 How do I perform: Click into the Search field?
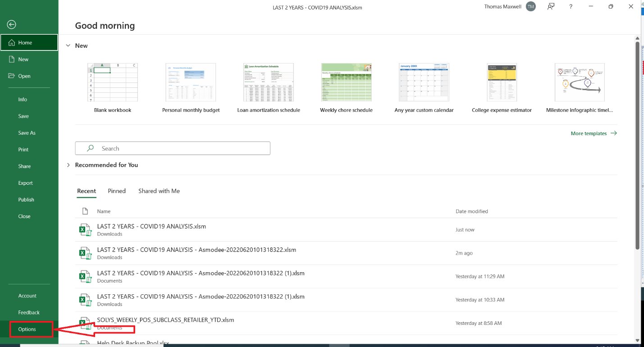(173, 148)
